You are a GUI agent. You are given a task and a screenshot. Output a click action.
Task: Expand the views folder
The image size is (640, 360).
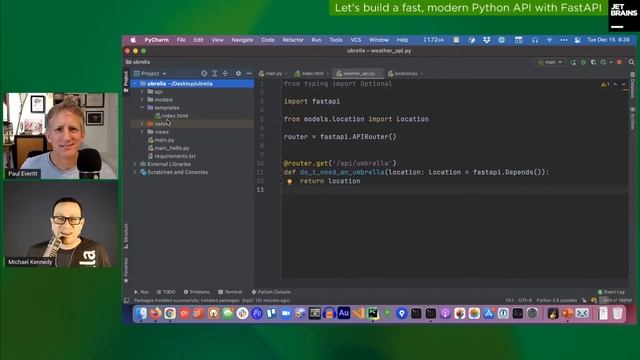click(x=142, y=132)
